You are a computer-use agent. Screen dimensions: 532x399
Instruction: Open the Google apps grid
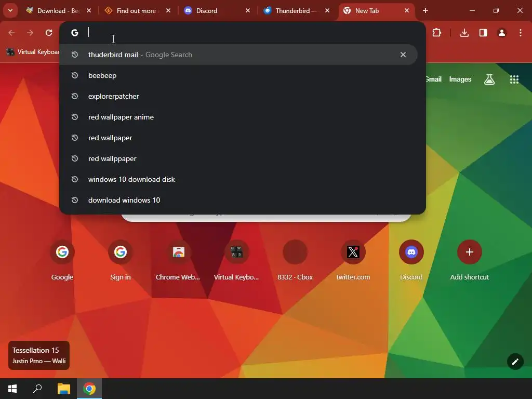[514, 79]
